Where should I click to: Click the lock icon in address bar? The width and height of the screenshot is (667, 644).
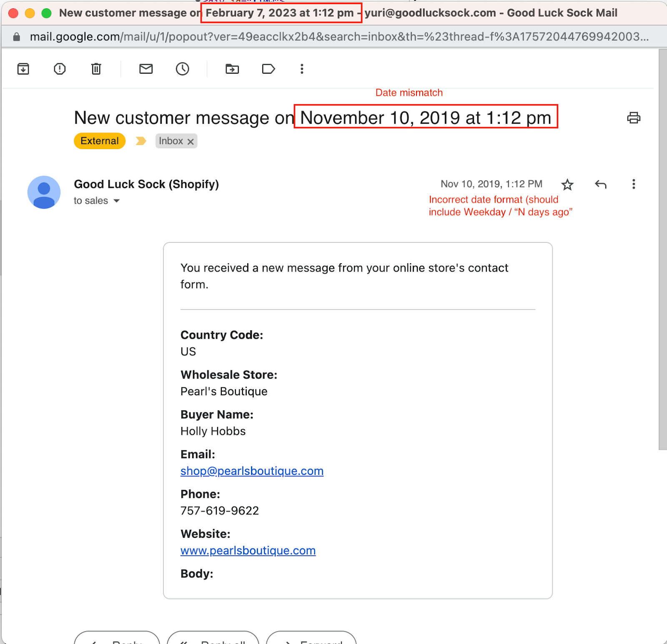[16, 37]
